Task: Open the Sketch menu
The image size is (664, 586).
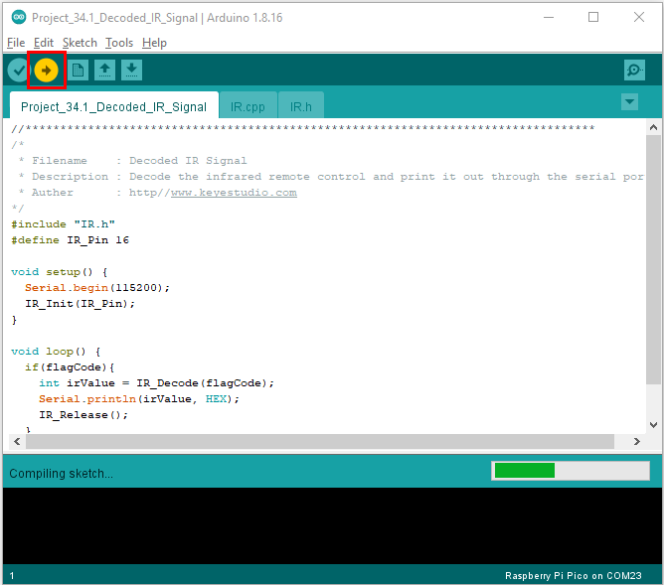Action: [80, 43]
